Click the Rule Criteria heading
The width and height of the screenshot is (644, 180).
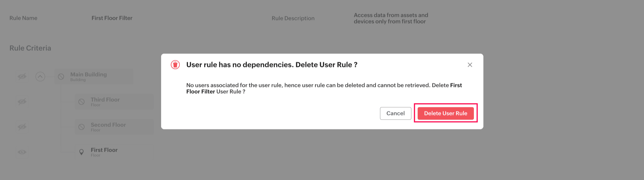30,48
